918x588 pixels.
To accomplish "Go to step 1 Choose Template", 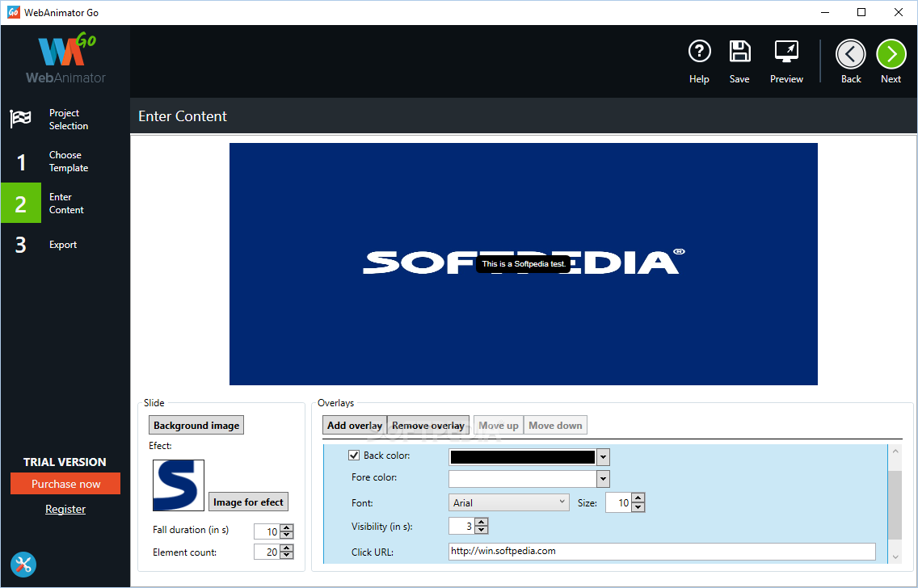I will (65, 162).
